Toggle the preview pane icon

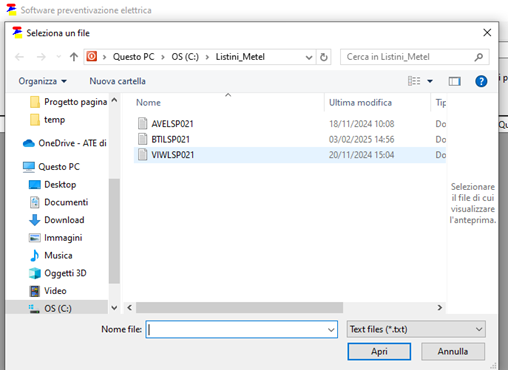[454, 81]
